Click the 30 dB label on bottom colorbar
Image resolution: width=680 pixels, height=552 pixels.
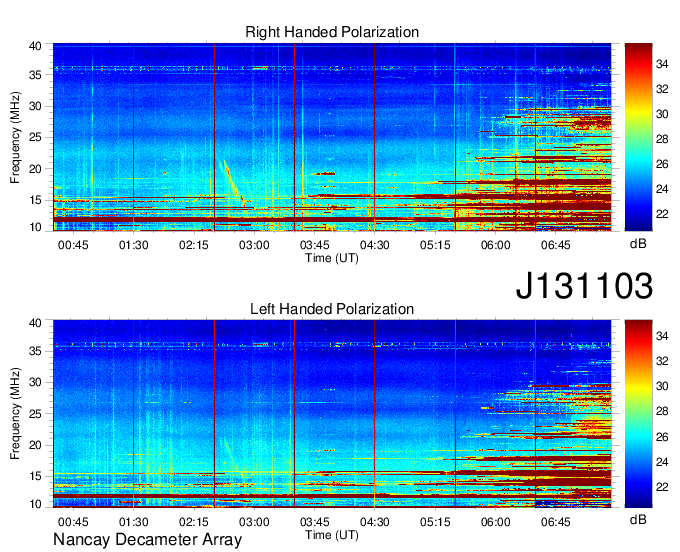pos(662,386)
